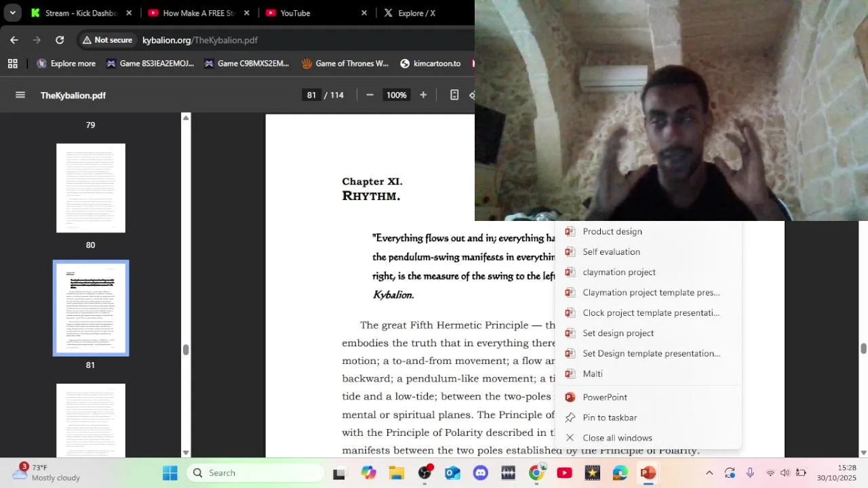Launch Copilot from taskbar
Viewport: 868px width, 488px height.
(x=368, y=473)
